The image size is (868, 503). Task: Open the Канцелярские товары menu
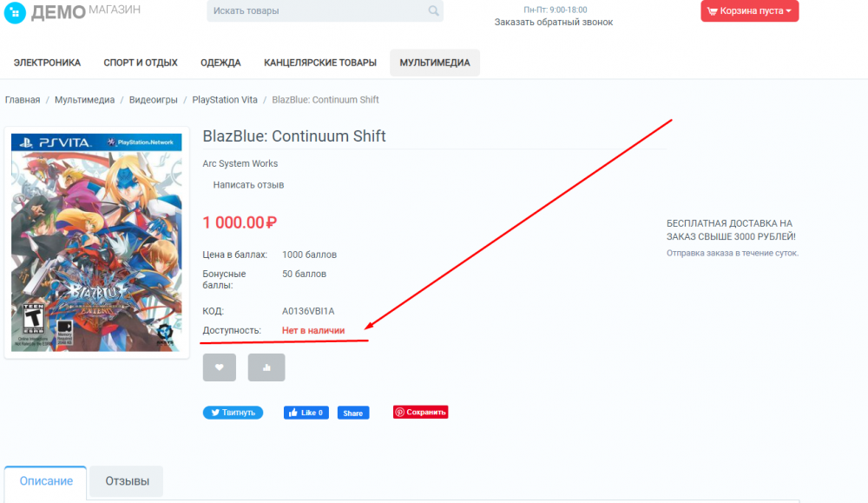pos(320,63)
